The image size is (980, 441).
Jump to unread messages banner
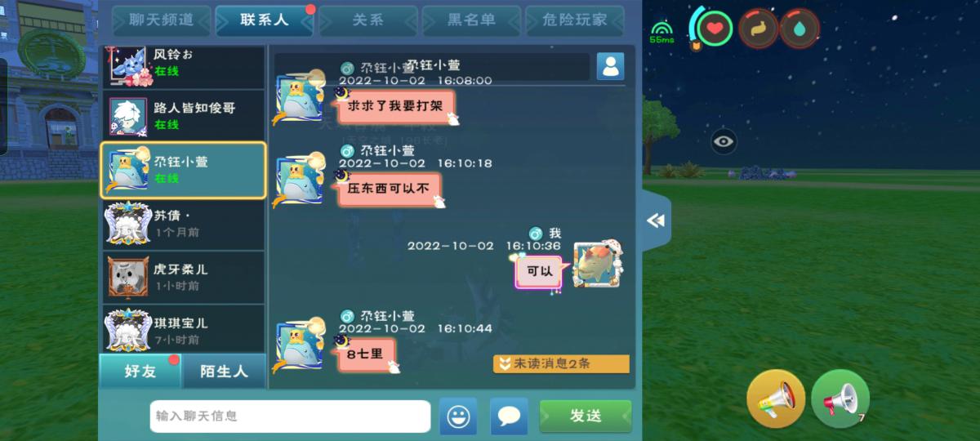point(561,363)
